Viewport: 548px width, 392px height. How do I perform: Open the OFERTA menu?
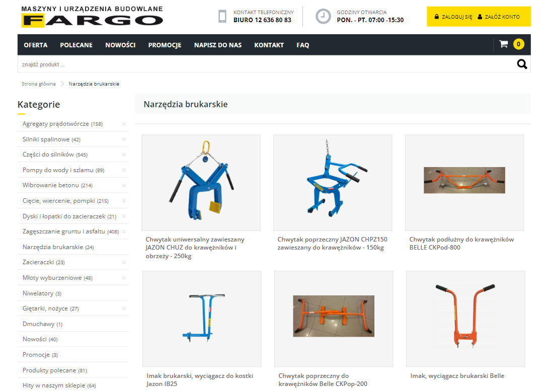(36, 45)
